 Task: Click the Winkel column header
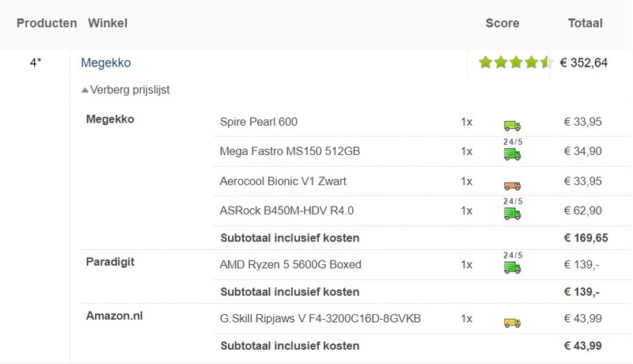[108, 23]
